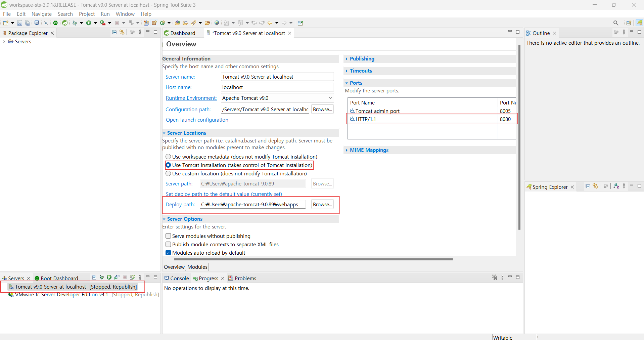This screenshot has width=644, height=340.
Task: Open the Servers view three-dot menu
Action: (140, 278)
